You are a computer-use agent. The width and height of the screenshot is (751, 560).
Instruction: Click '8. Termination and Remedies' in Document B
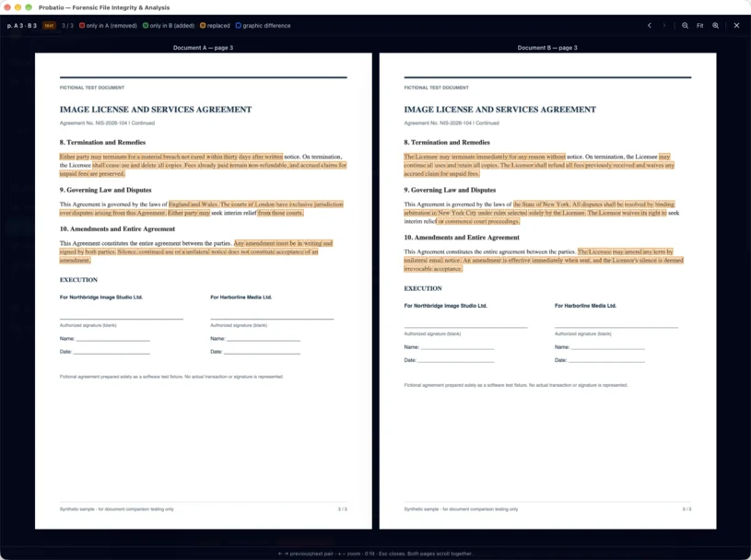tap(447, 143)
